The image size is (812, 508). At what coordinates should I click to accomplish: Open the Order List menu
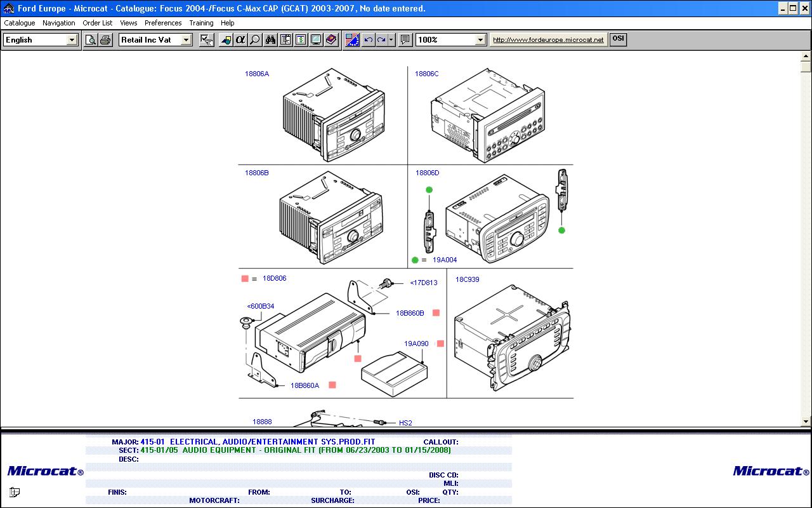[x=97, y=23]
